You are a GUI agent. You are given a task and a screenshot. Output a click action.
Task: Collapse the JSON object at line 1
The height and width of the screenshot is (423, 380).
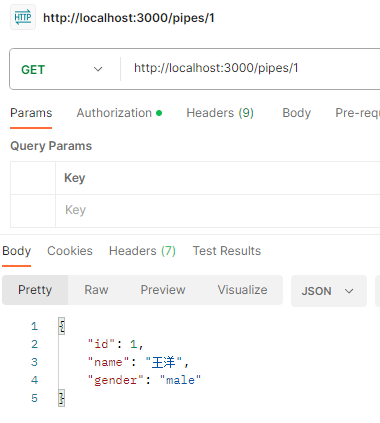pos(61,326)
